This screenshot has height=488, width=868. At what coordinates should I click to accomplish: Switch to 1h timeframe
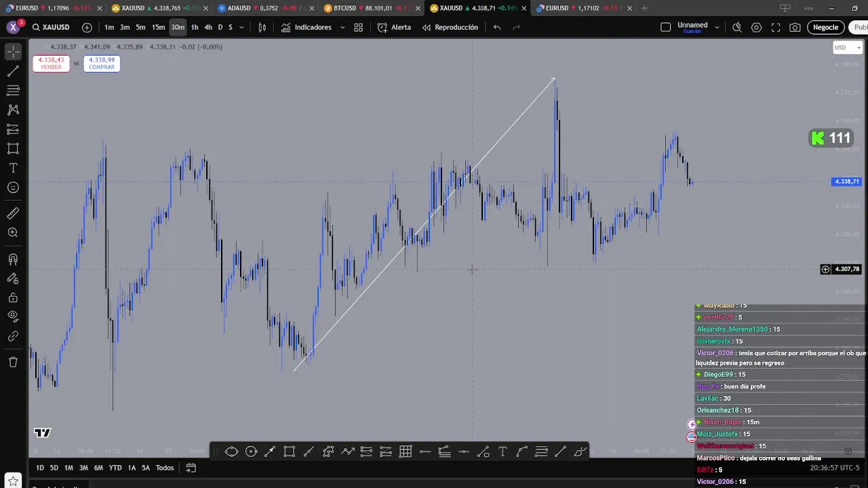point(195,27)
